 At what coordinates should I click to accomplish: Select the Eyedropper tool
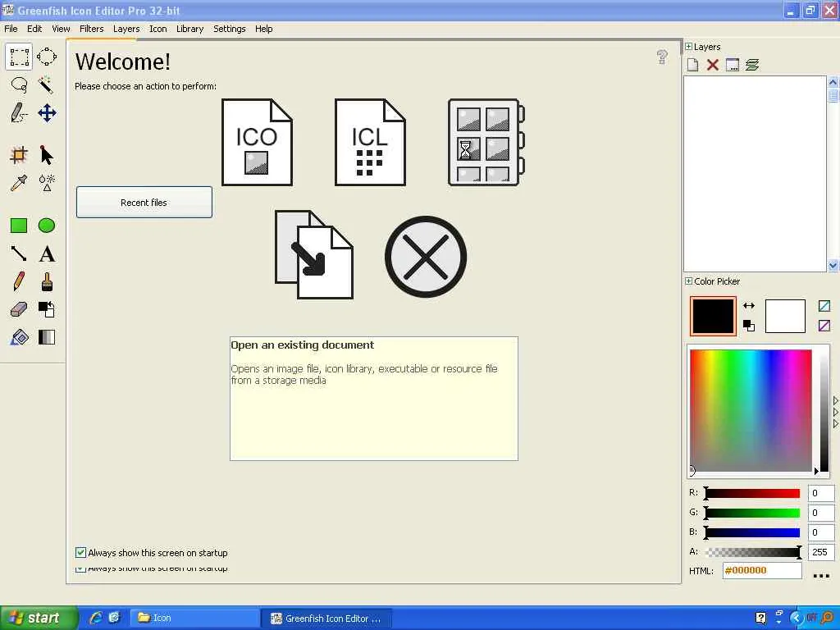pos(19,183)
